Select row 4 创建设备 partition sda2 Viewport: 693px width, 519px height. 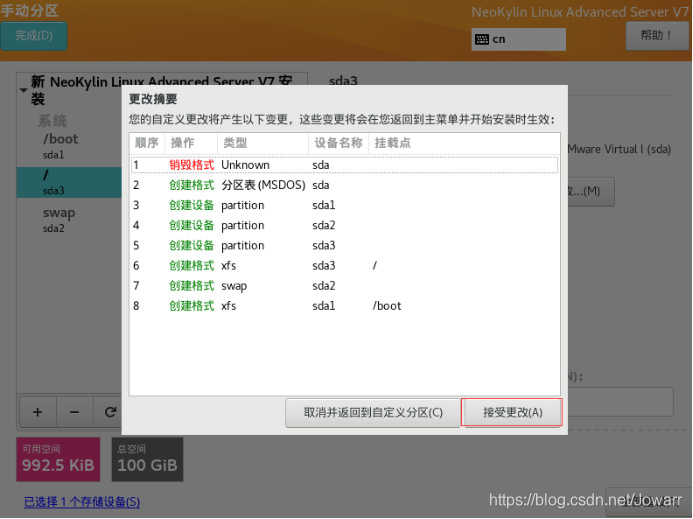[x=344, y=225]
